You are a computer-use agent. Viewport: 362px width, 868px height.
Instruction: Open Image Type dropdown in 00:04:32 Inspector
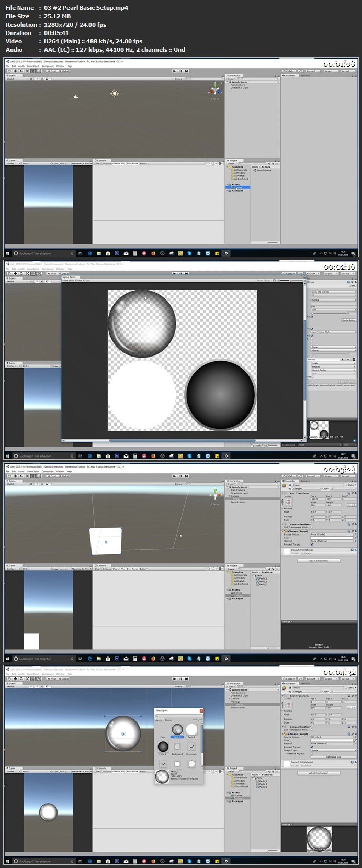pyautogui.click(x=333, y=750)
